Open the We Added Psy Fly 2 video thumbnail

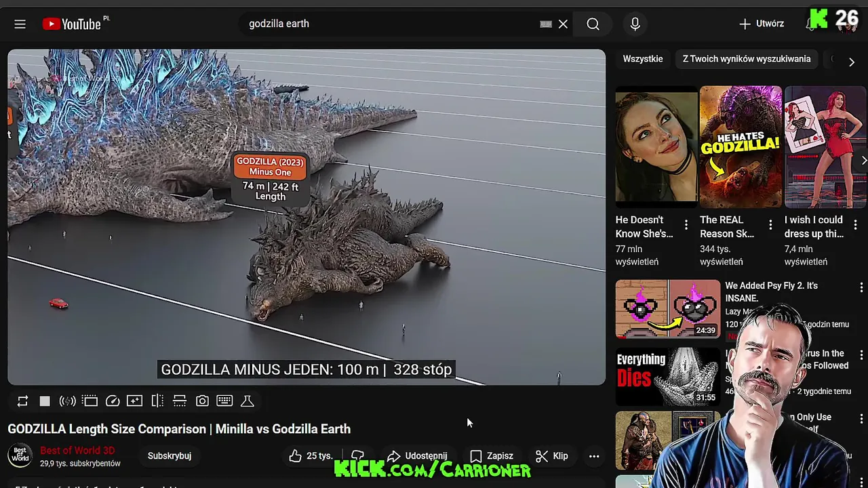point(668,308)
